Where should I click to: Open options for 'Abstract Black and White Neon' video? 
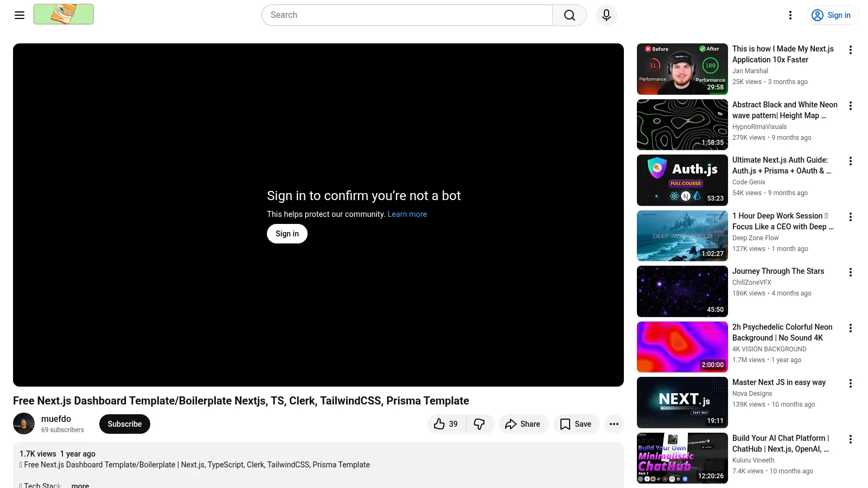851,106
